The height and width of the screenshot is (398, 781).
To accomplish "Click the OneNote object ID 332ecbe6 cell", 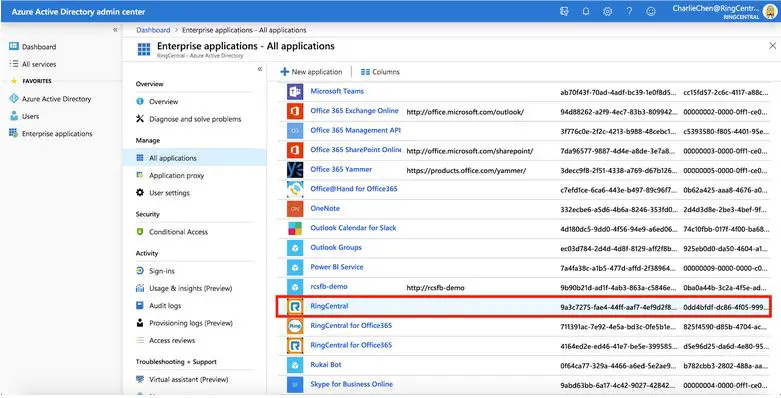I will 619,210.
